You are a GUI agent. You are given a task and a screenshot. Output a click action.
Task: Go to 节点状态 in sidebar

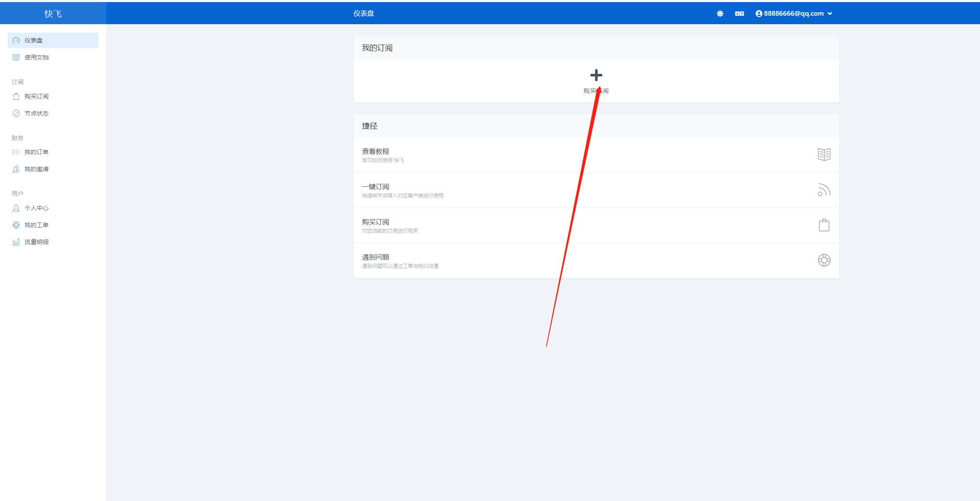[37, 113]
